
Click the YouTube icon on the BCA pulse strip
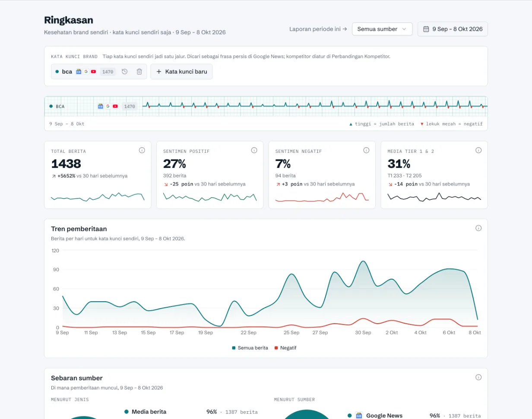tap(115, 106)
